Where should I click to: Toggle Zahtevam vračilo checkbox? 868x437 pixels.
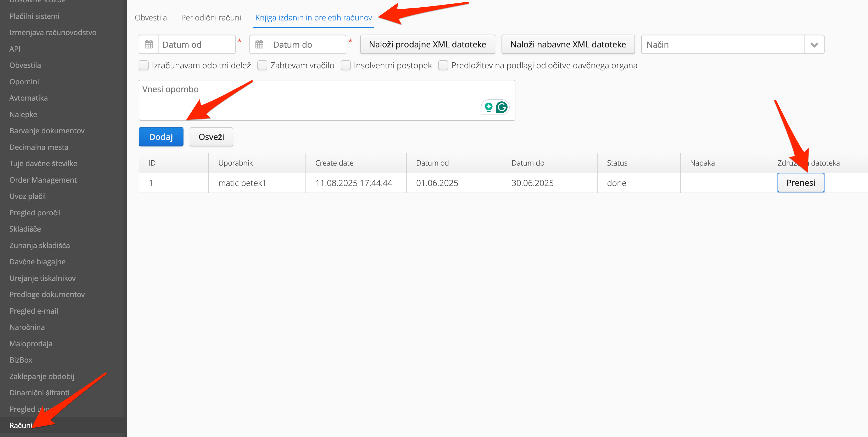coord(262,65)
